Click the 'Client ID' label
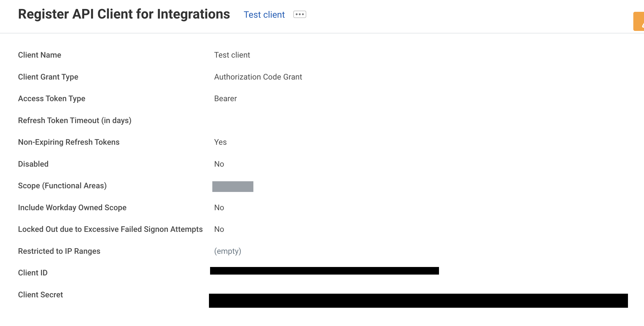 pos(33,273)
